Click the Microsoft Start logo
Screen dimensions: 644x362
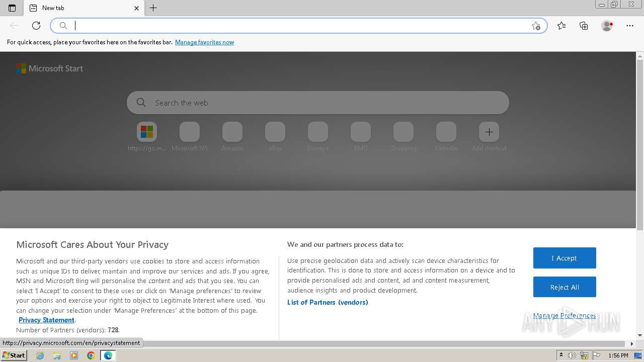click(49, 68)
